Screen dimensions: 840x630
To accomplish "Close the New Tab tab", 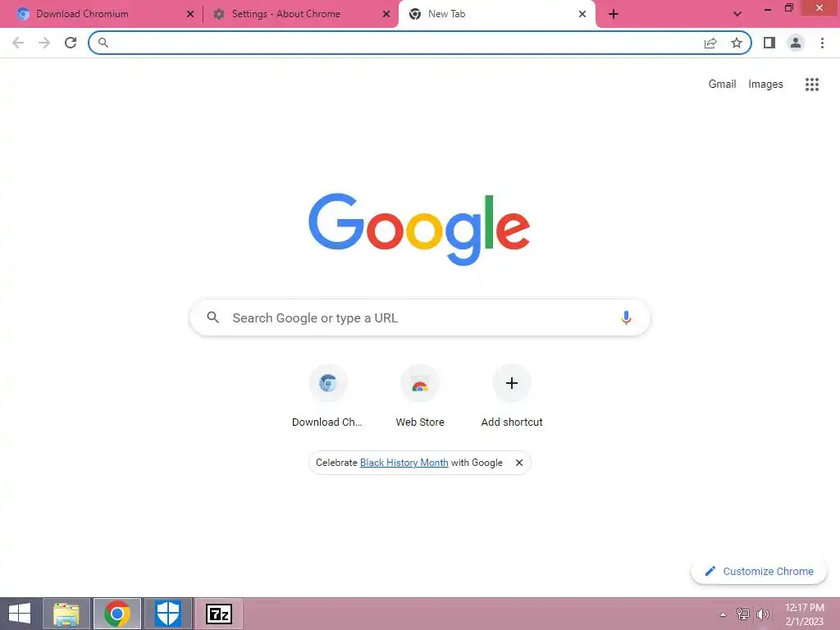I will 582,14.
